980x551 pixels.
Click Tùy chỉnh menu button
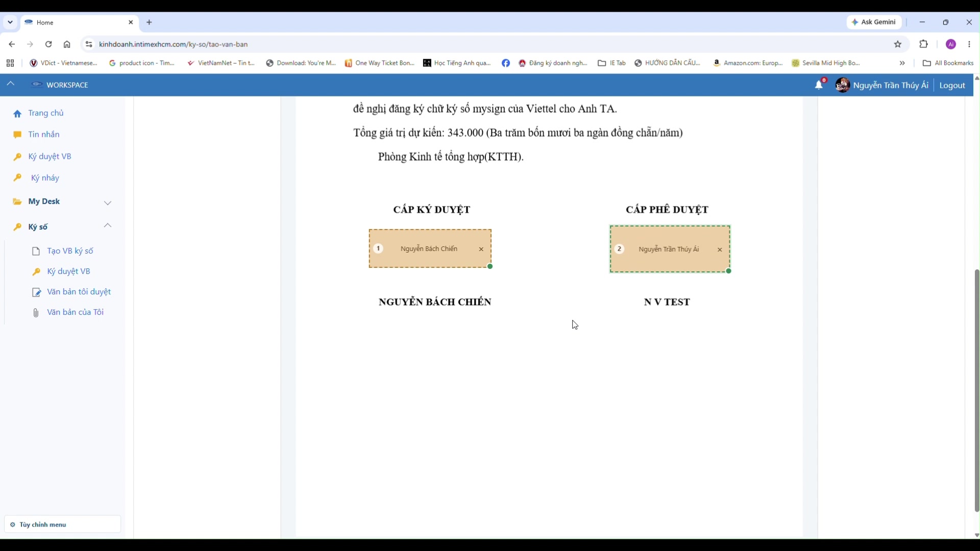click(x=63, y=524)
